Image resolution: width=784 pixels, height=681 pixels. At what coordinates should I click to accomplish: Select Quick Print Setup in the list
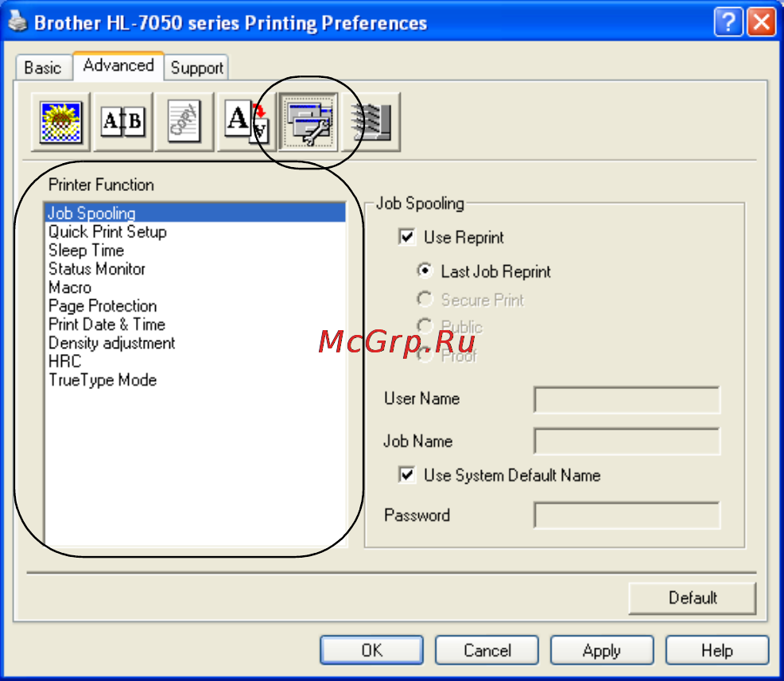[x=195, y=232]
